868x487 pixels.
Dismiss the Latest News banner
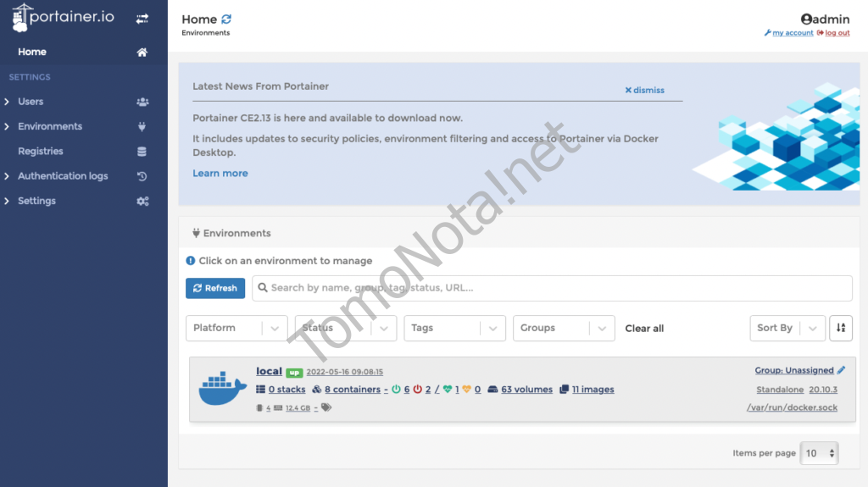point(645,90)
